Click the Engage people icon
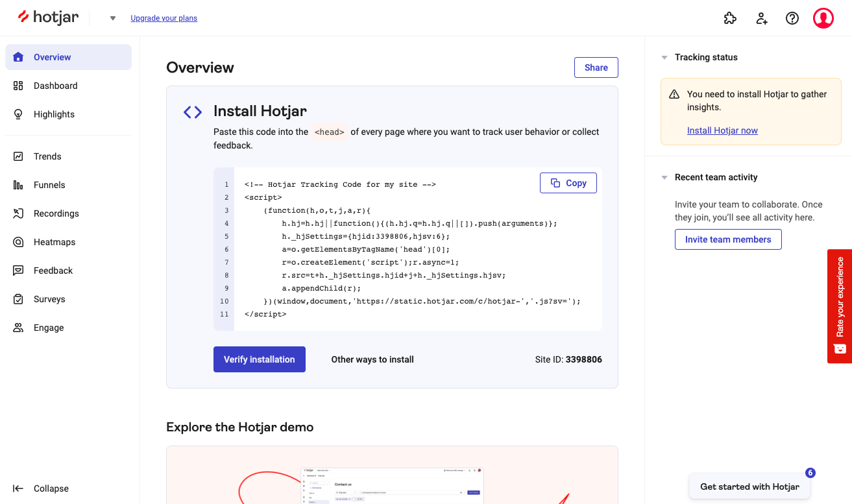 19,328
